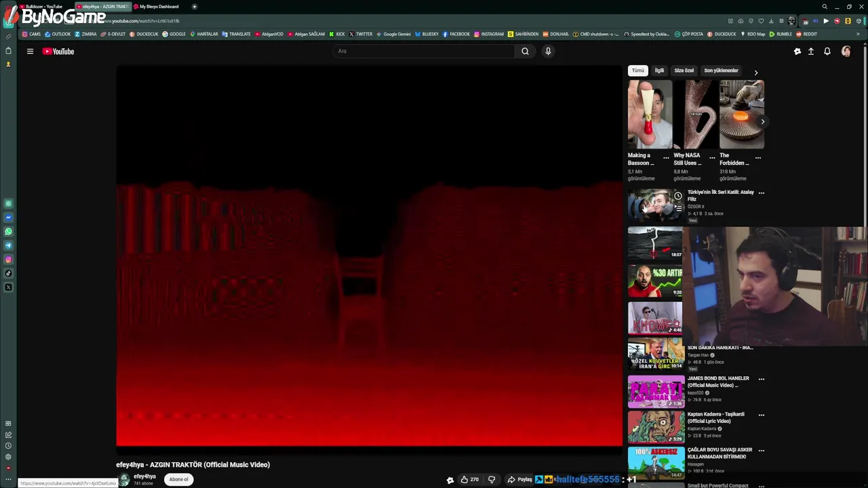This screenshot has width=868, height=488.
Task: Open the Making a Bassoon short thumbnail
Action: pos(650,115)
